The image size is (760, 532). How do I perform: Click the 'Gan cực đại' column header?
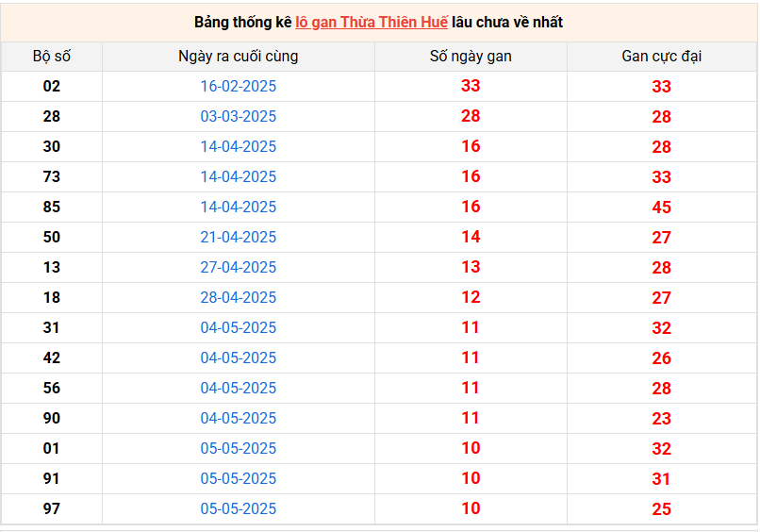tap(662, 57)
